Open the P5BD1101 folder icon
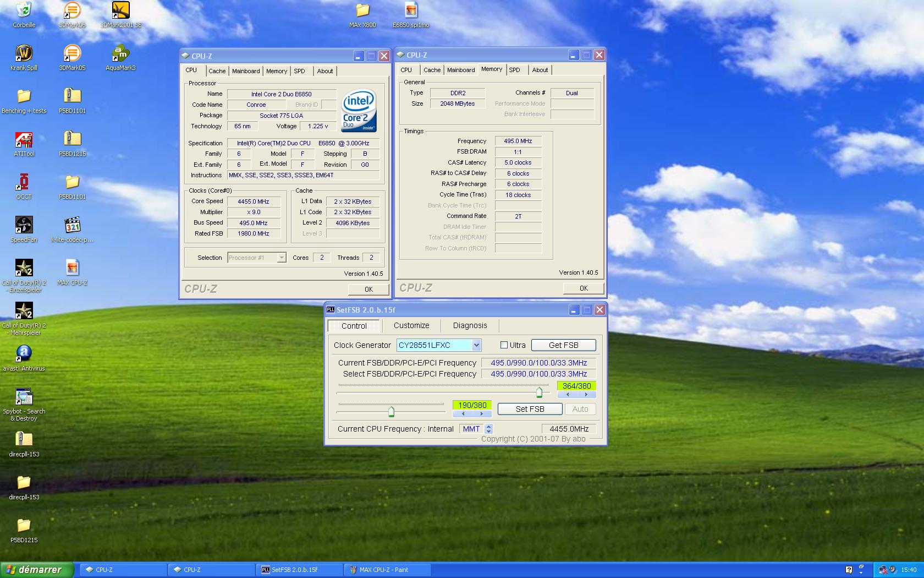The width and height of the screenshot is (924, 578). click(x=72, y=182)
